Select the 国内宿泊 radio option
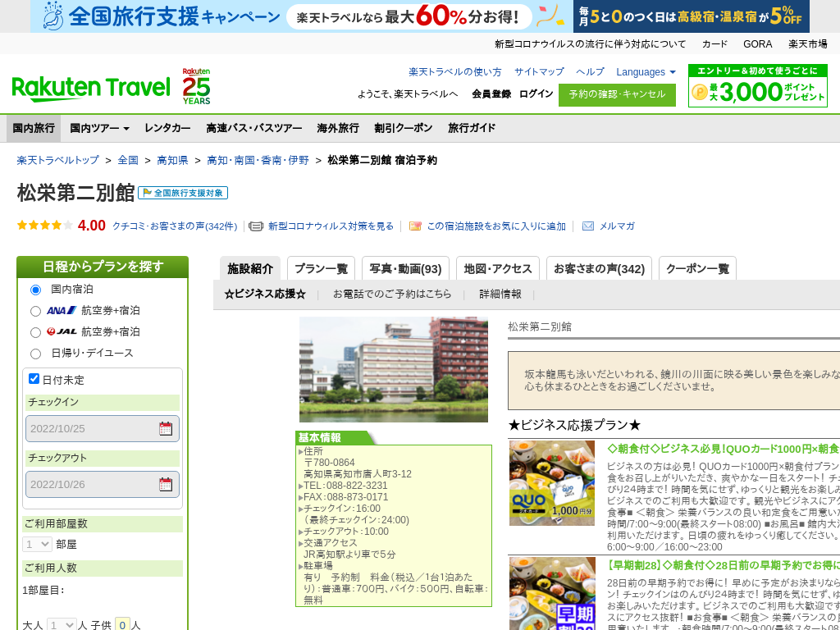Viewport: 840px width, 630px height. pyautogui.click(x=35, y=290)
